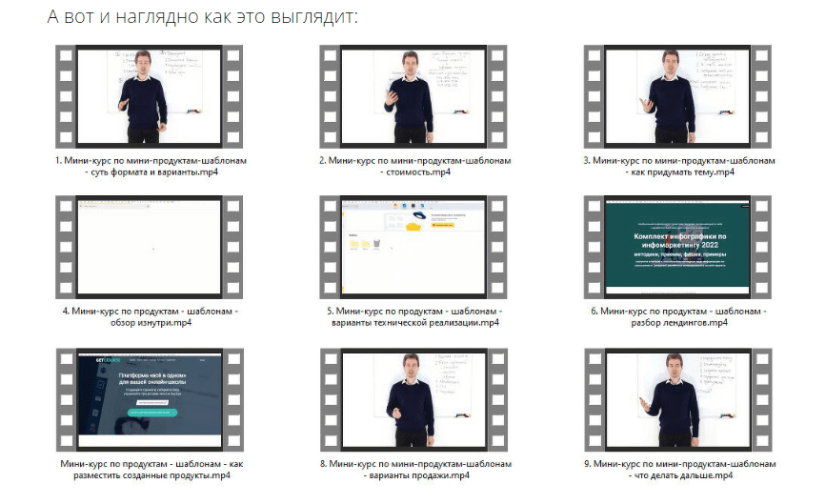Screen dimensions: 826x504
Task: Click caption '4. Мини-курс… обзор изнутри.mp4'
Action: (151, 316)
